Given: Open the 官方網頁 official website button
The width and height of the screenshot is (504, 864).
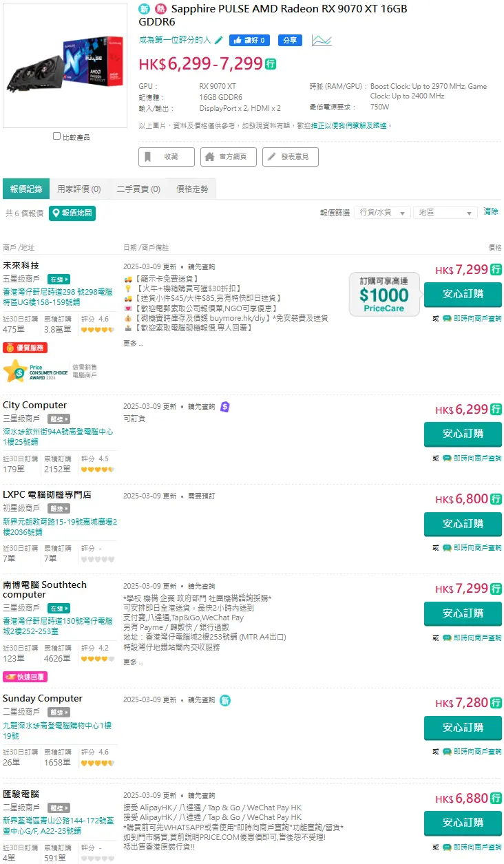Looking at the screenshot, I should (x=229, y=157).
